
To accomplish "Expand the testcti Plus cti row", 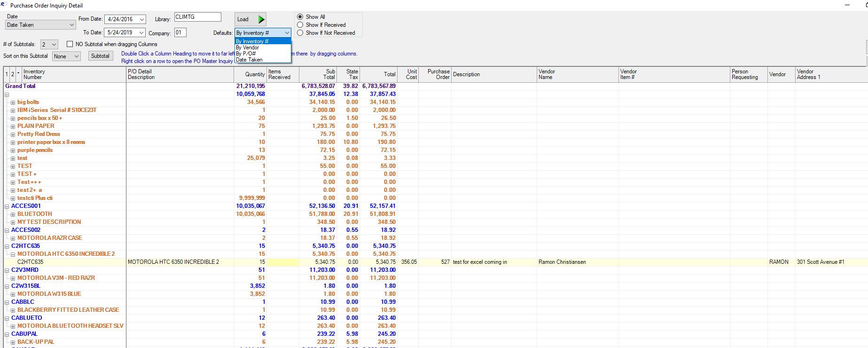I will pos(13,198).
